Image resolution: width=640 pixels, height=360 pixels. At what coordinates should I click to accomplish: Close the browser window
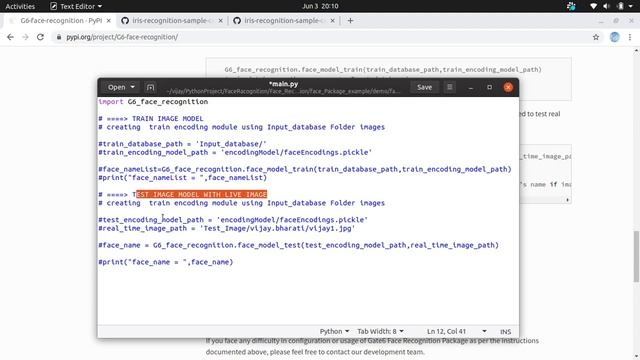(631, 20)
